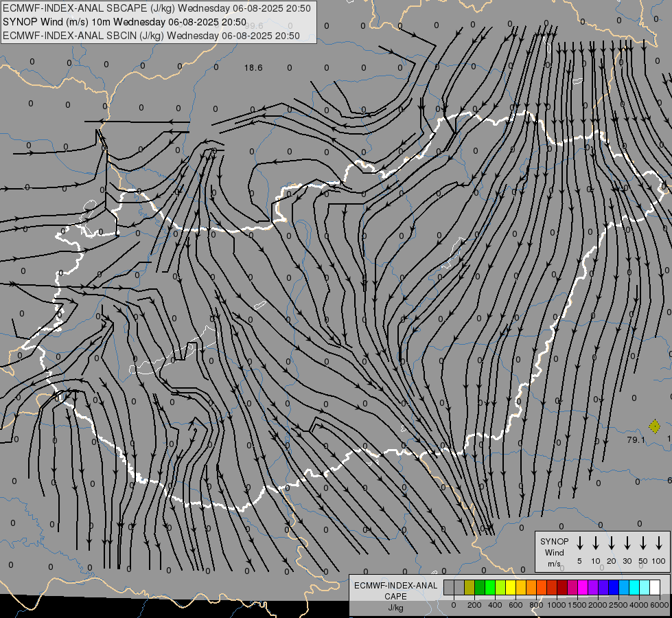The image size is (672, 618).
Task: Click the 100 speed label in the wind legend
Action: (659, 561)
